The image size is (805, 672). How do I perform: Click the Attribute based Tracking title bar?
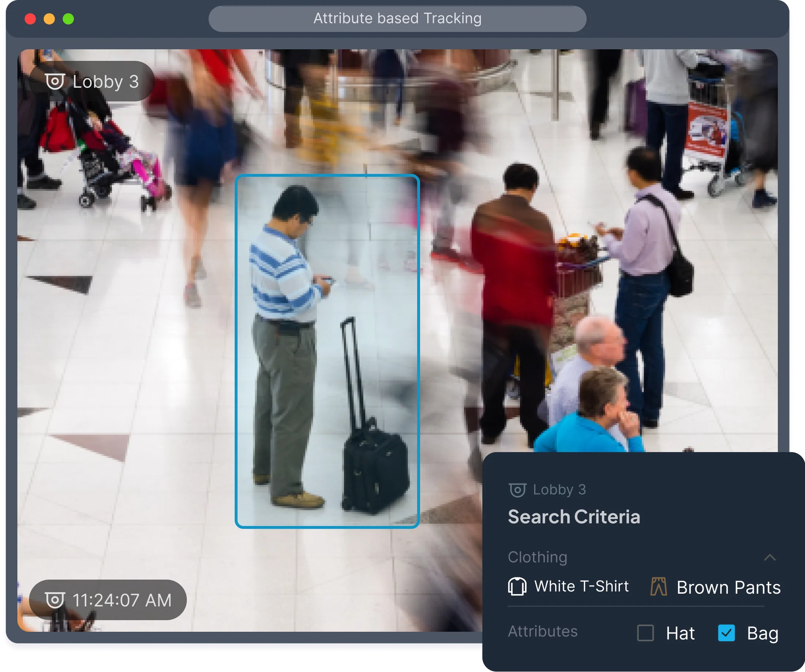tap(397, 18)
